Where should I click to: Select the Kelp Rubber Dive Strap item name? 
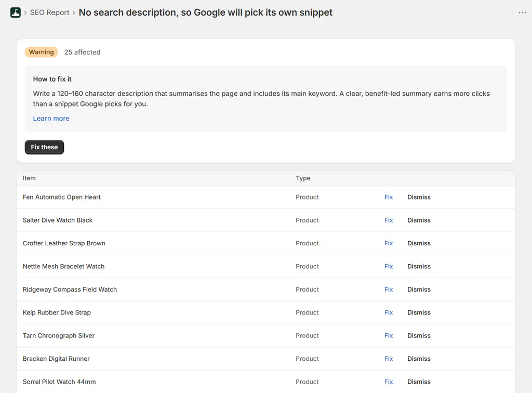tap(57, 312)
